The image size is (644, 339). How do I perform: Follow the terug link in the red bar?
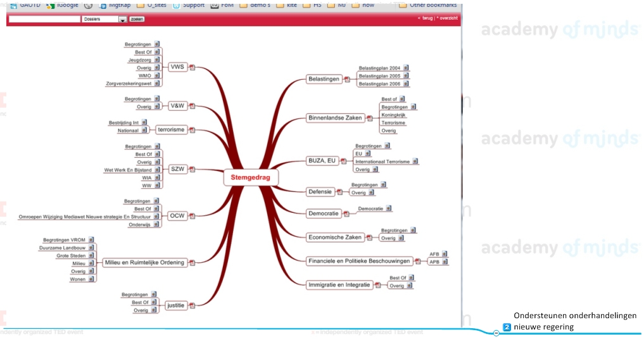click(427, 18)
